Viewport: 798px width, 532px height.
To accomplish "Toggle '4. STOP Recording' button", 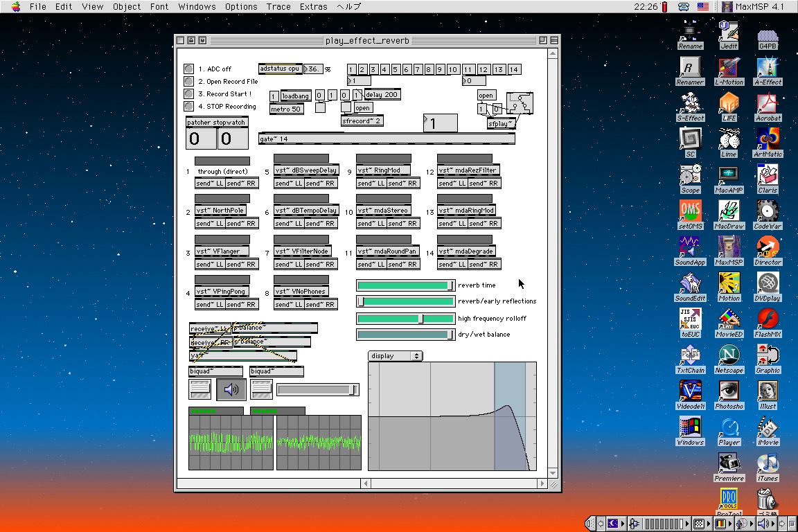I will (188, 106).
